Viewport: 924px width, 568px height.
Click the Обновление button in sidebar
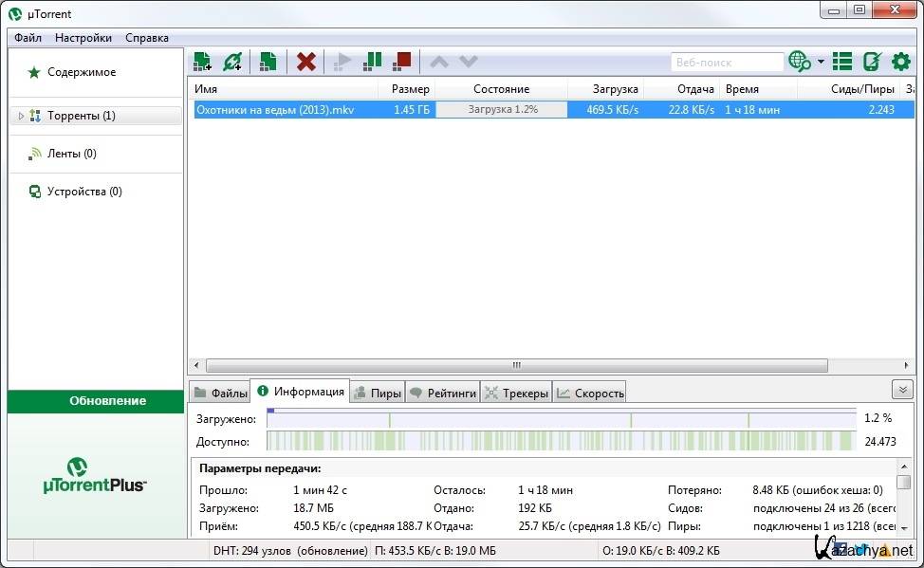tap(96, 401)
